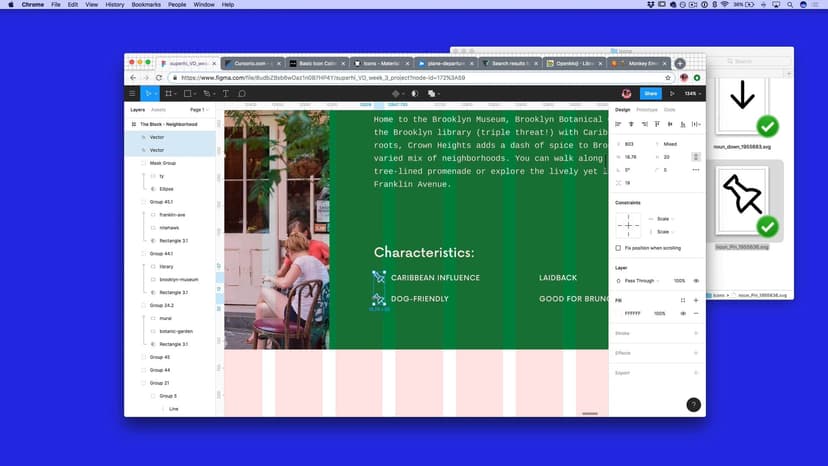Click the more options ellipsis beside corner radius

(695, 170)
